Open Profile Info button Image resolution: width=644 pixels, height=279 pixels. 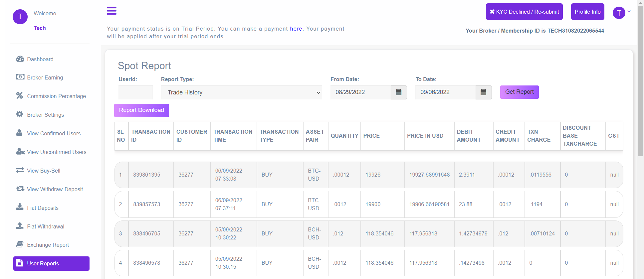point(587,12)
